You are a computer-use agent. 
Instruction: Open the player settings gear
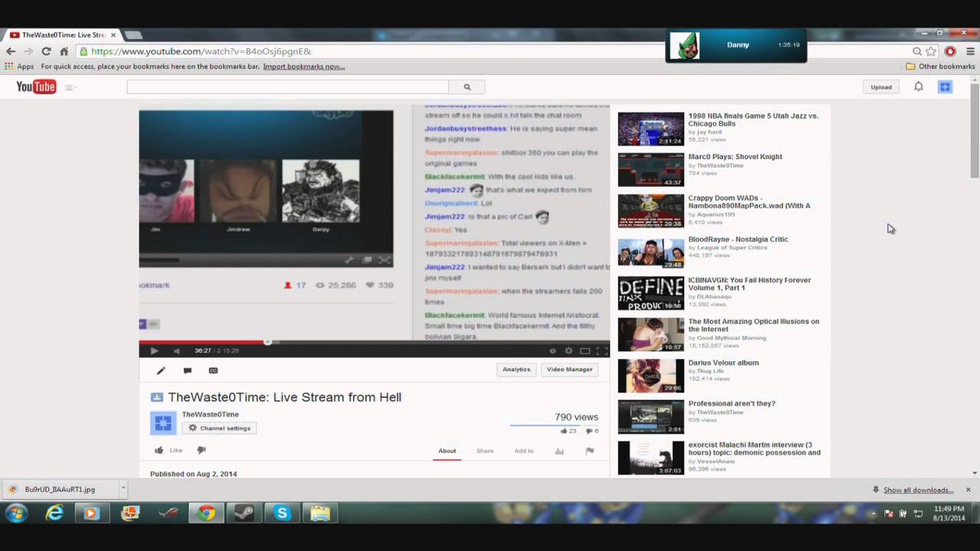(x=568, y=350)
